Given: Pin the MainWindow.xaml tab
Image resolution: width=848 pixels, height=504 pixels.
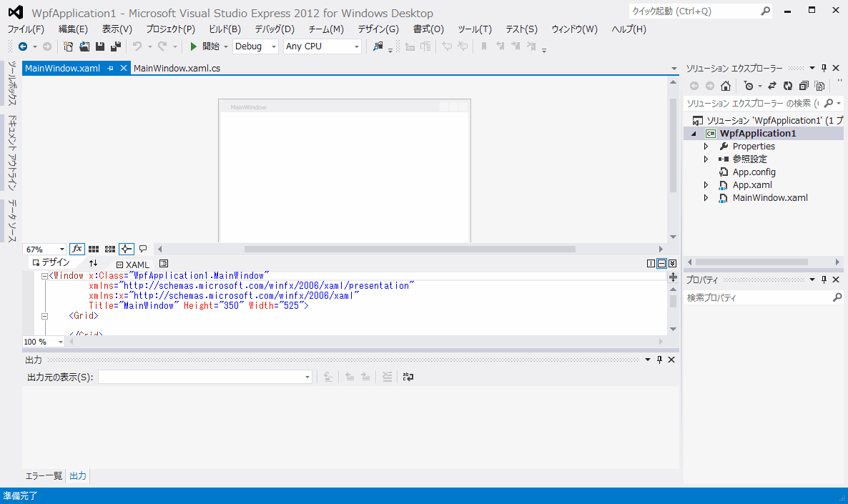Looking at the screenshot, I should click(x=110, y=68).
